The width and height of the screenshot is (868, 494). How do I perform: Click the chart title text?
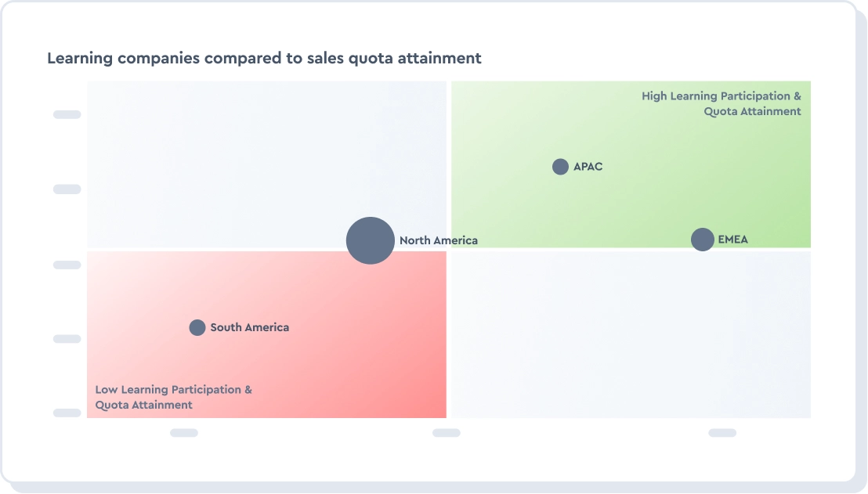pos(264,59)
